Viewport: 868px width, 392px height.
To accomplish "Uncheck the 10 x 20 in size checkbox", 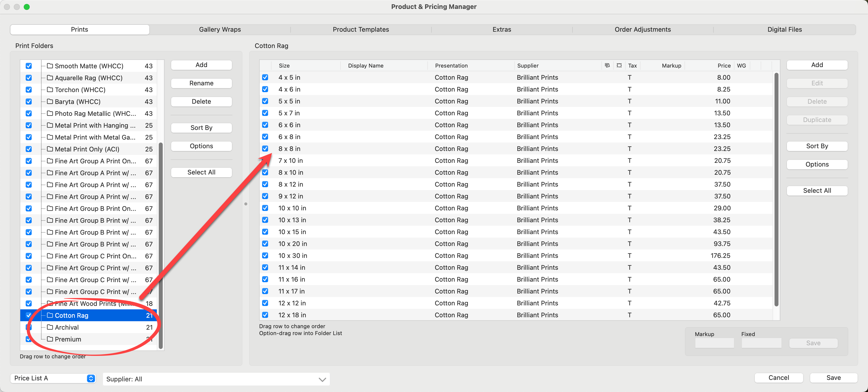I will [265, 244].
